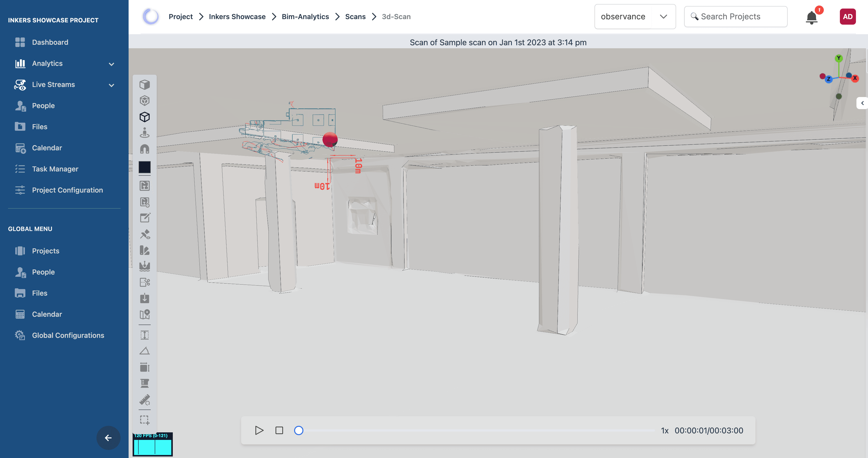Toggle the outlined cube view mode
This screenshot has width=868, height=458.
(x=145, y=117)
